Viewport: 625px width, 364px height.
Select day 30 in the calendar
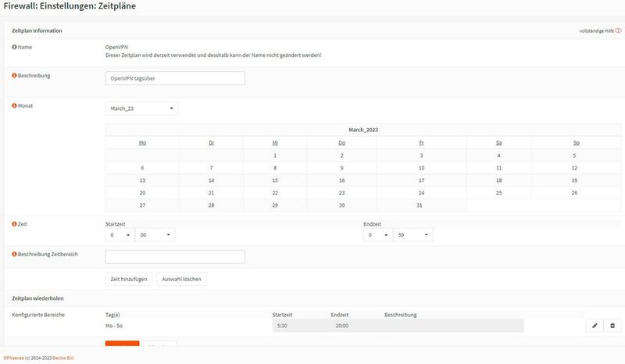341,205
